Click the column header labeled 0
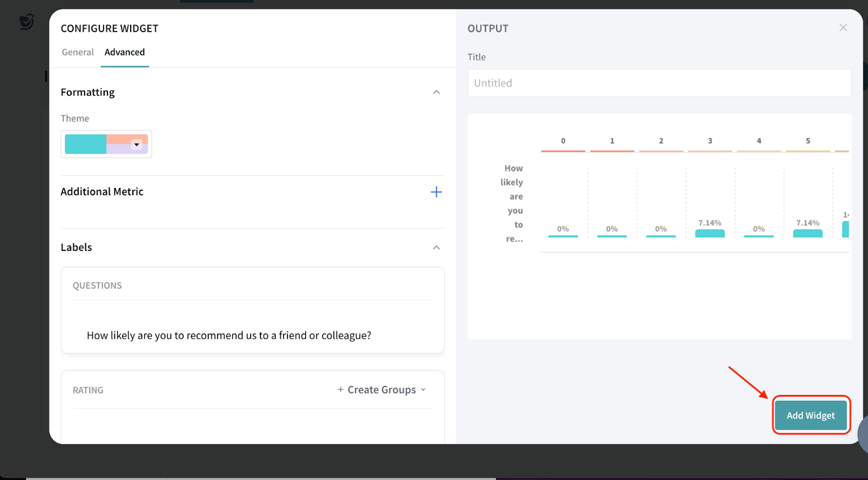868x480 pixels. (563, 141)
